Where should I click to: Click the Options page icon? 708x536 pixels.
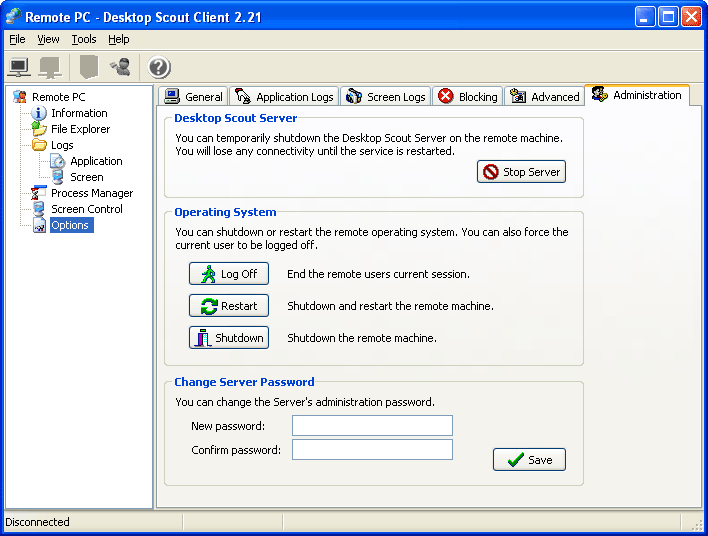click(39, 225)
